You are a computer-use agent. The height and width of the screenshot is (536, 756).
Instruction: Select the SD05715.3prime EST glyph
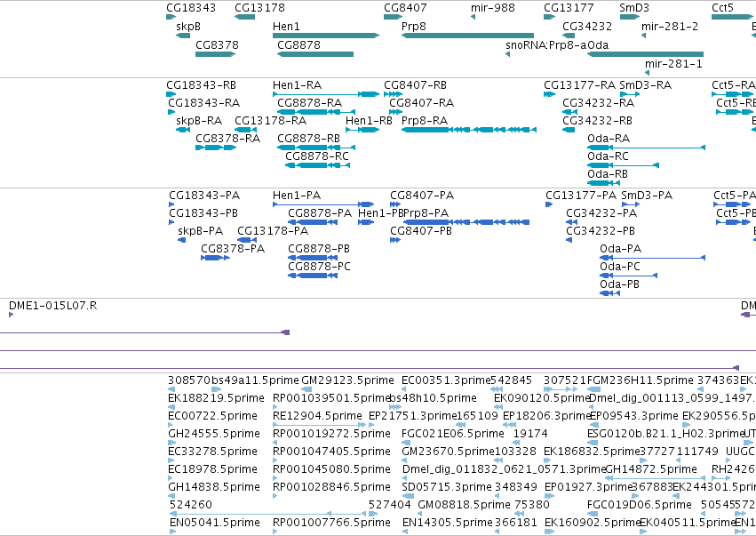[408, 496]
